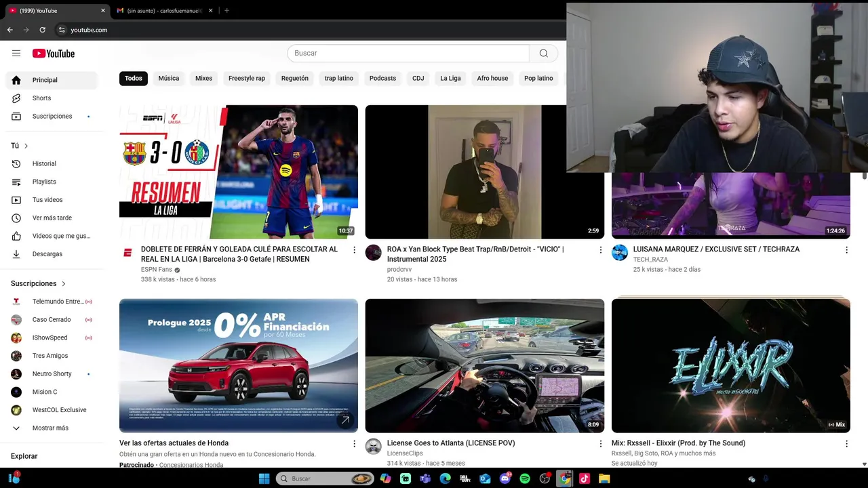This screenshot has height=488, width=868.
Task: Open Ver más tarde list
Action: click(52, 218)
